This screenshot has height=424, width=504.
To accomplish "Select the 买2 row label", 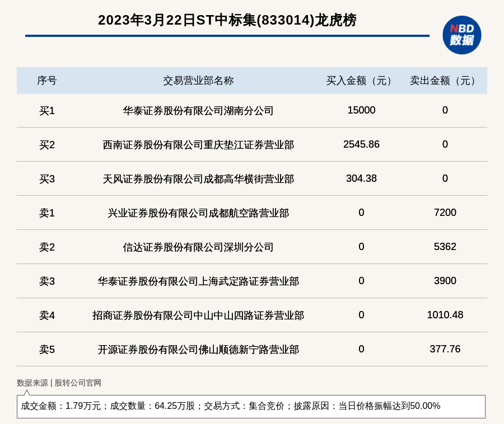I will point(47,145).
